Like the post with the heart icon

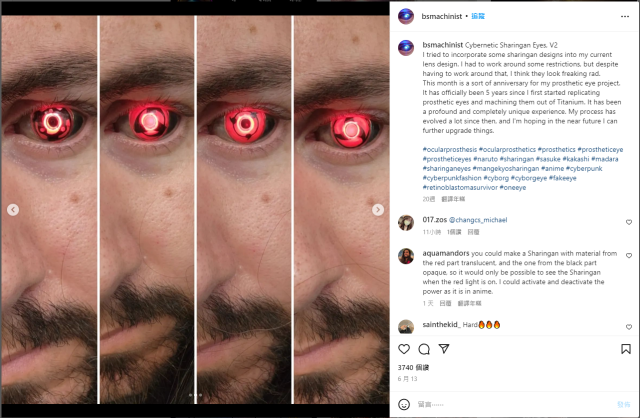coord(404,350)
